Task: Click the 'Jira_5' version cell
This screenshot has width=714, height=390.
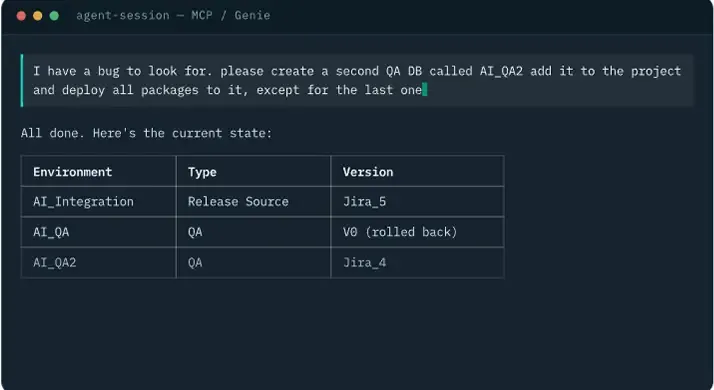Action: (x=417, y=201)
